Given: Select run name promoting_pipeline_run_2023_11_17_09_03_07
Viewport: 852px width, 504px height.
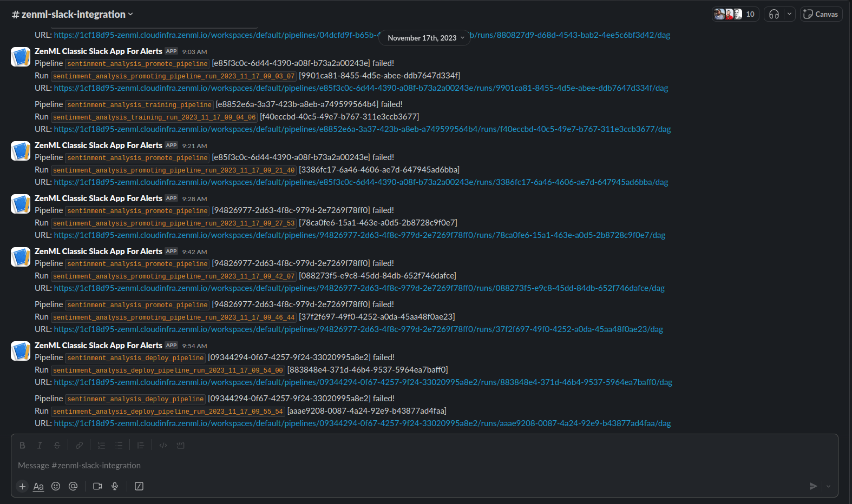Looking at the screenshot, I should (174, 76).
